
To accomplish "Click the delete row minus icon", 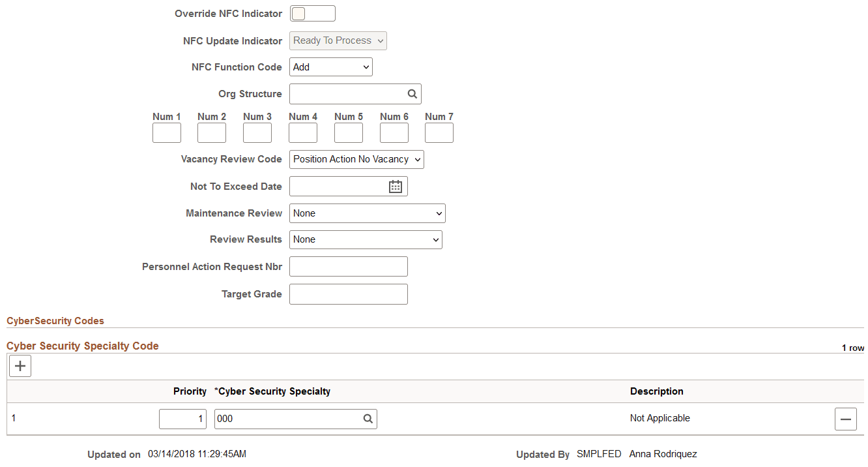I will tap(845, 419).
